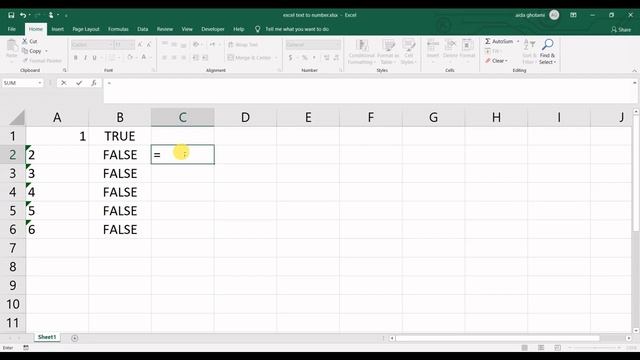Click the AutoSum sigma icon

(488, 41)
